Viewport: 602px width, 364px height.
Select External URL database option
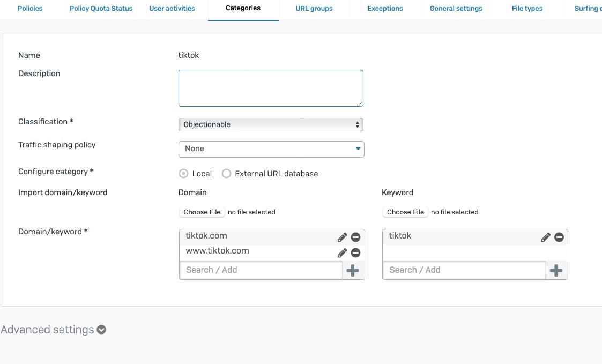click(227, 174)
